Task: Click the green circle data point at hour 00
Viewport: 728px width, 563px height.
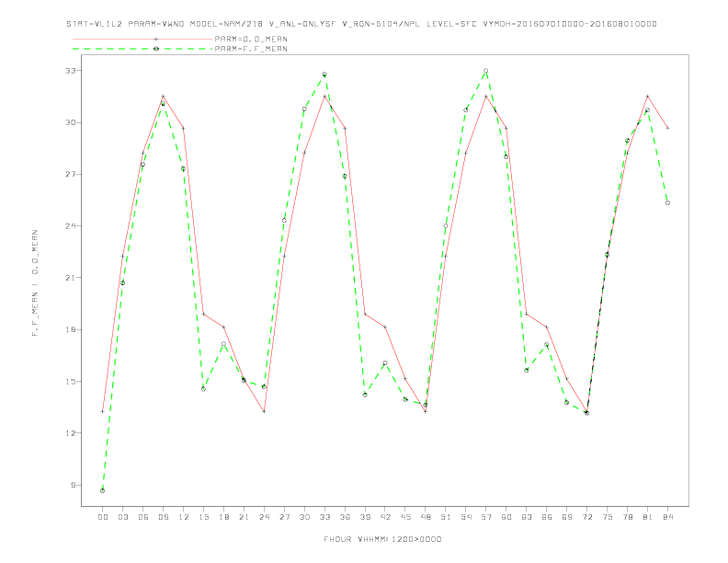Action: point(103,490)
